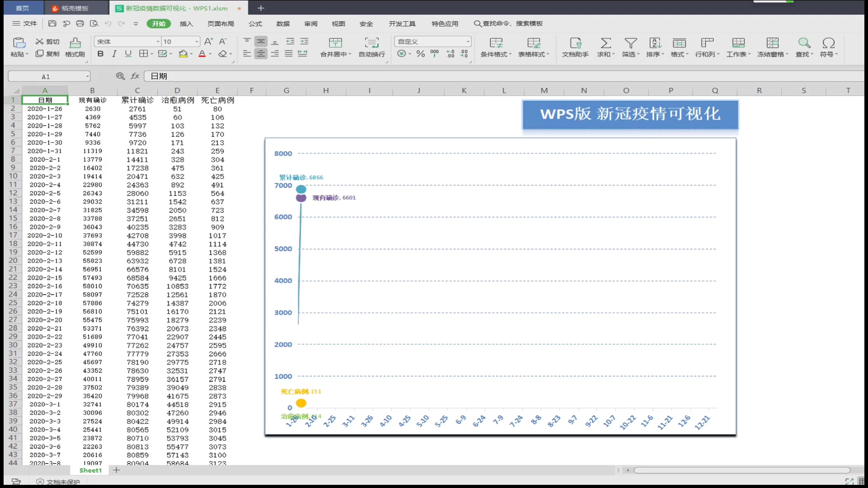868x488 pixels.
Task: Switch to the Developer Tools (开发工具) tab
Action: [x=402, y=23]
